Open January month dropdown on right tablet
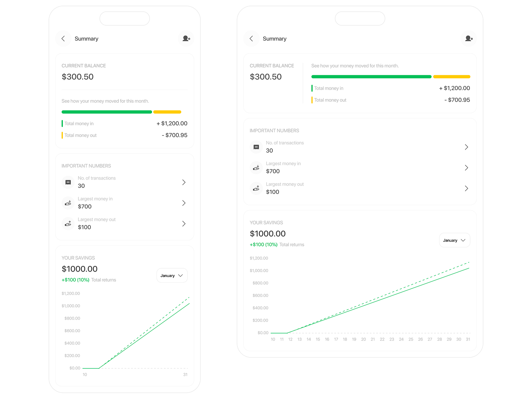 455,240
